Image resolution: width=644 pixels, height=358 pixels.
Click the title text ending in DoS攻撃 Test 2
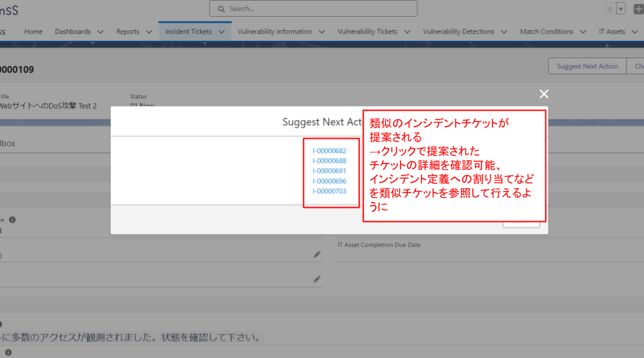[48, 106]
